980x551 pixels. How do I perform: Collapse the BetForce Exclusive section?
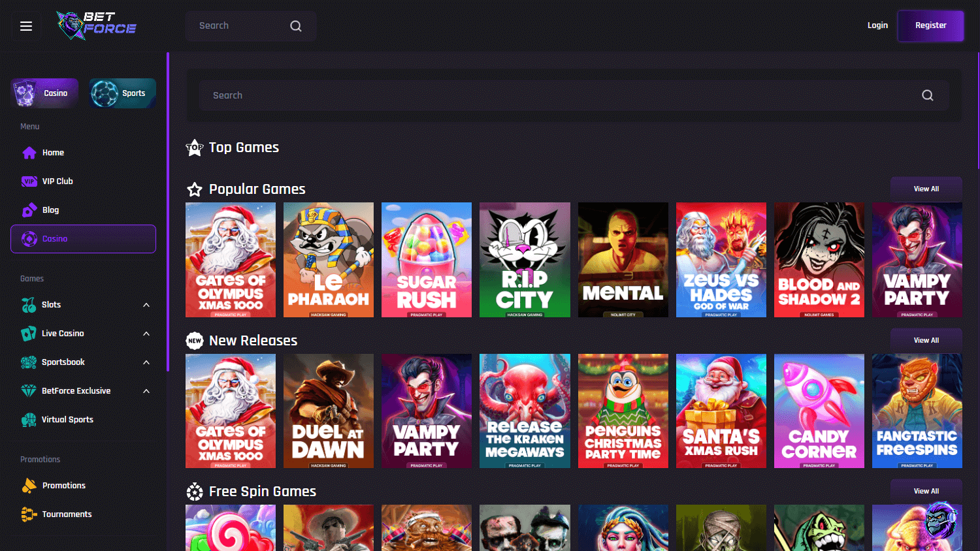146,390
